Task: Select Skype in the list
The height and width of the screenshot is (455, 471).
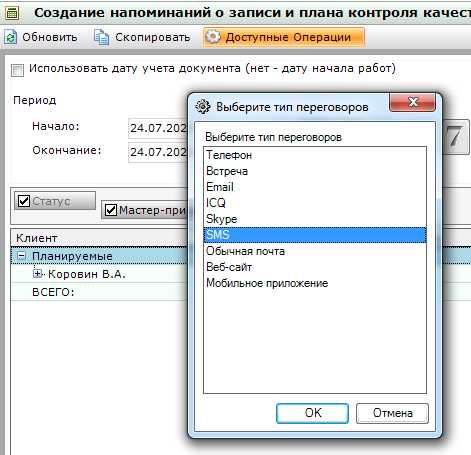Action: (315, 219)
